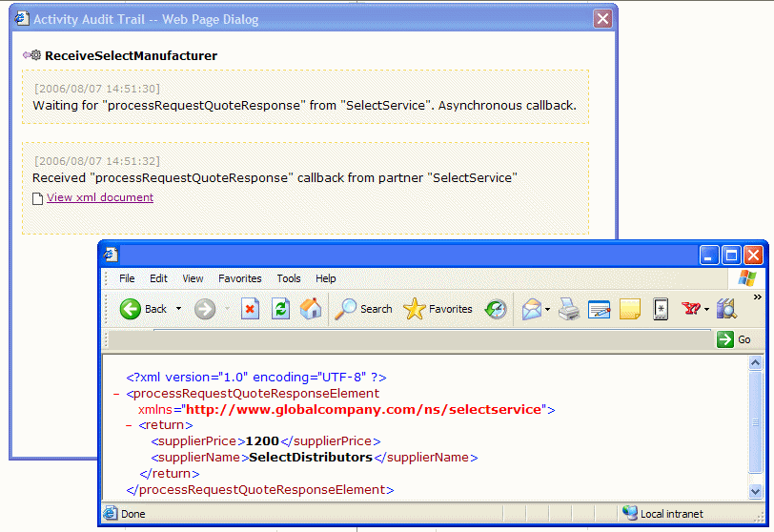Click the Windows flag logo icon

tap(746, 278)
